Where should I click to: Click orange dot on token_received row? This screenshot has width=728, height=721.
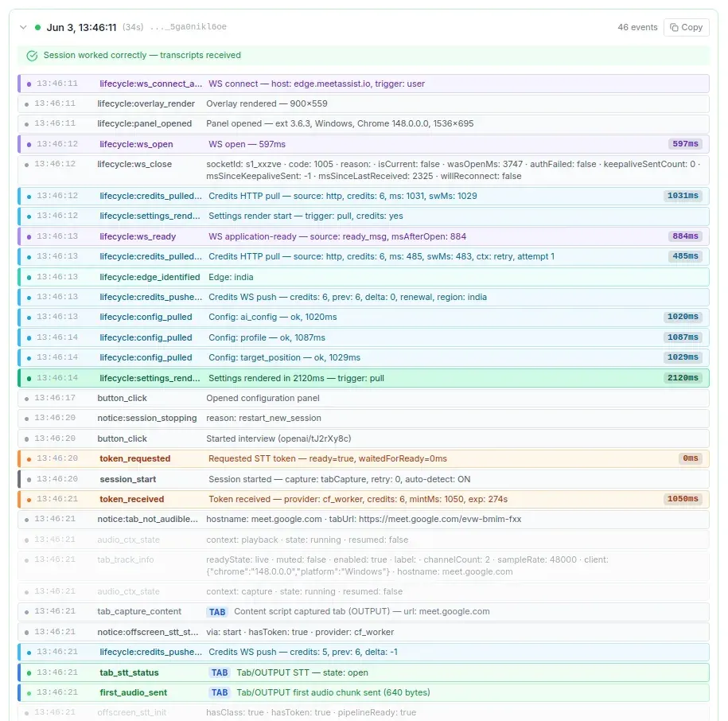(x=29, y=500)
